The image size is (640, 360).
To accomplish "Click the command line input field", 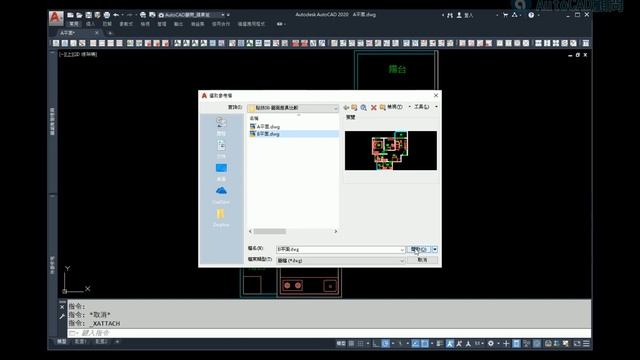I will click(329, 333).
